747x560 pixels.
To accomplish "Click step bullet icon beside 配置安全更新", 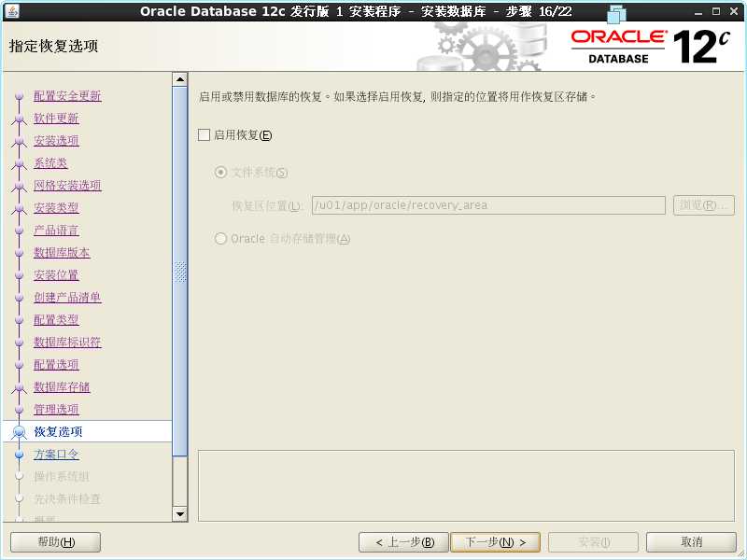I will [19, 96].
